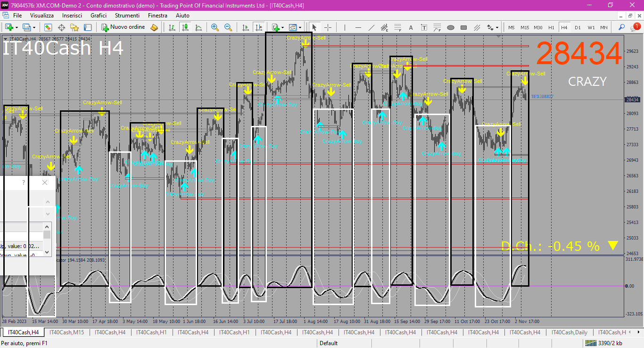Switch chart to line chart
644x348 pixels.
199,27
